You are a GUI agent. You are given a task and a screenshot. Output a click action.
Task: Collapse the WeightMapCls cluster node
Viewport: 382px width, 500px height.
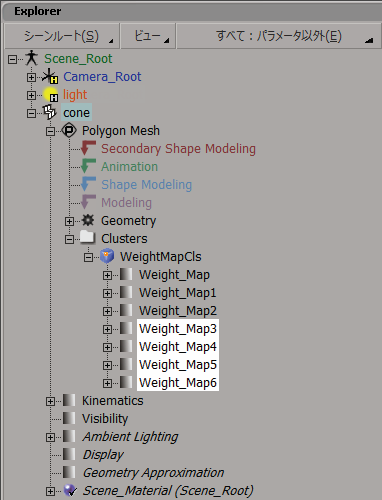(88, 257)
